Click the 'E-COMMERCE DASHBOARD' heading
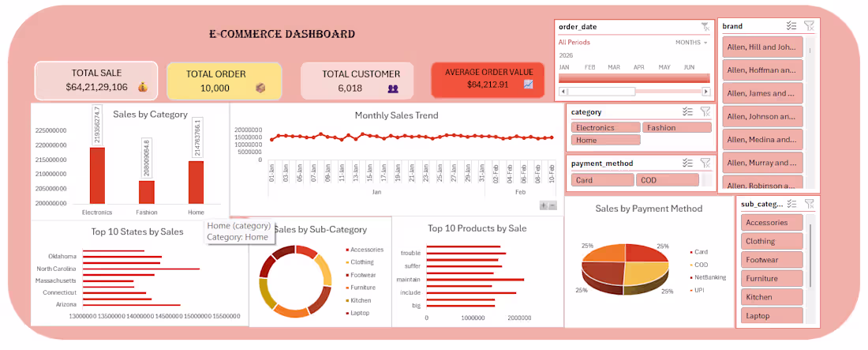The width and height of the screenshot is (868, 350). pyautogui.click(x=282, y=34)
